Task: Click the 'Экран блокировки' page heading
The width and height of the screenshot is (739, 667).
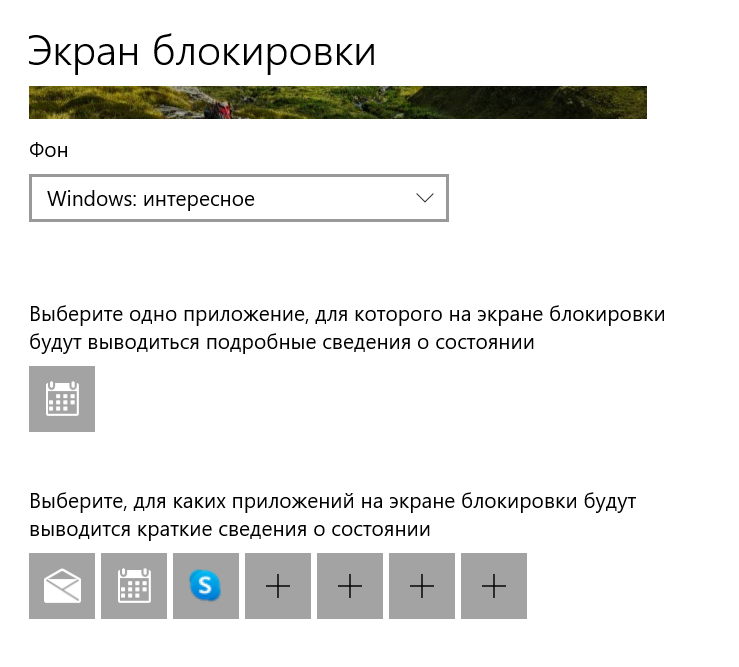Action: tap(202, 52)
